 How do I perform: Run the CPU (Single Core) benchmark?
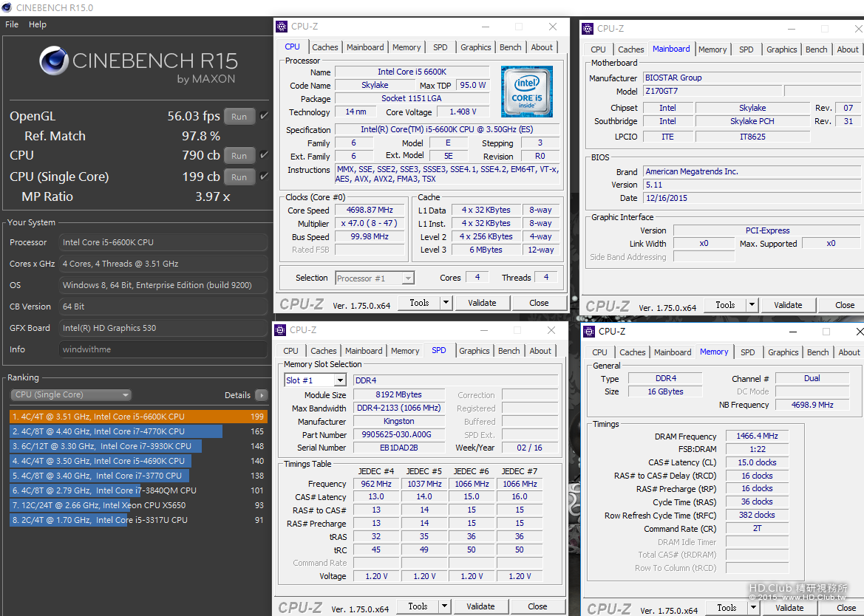[239, 177]
